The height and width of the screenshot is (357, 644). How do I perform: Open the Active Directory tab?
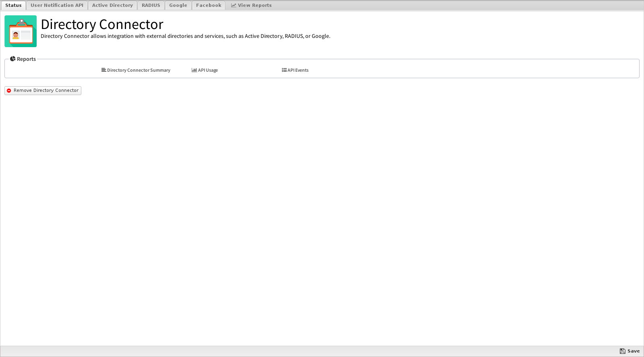[112, 5]
